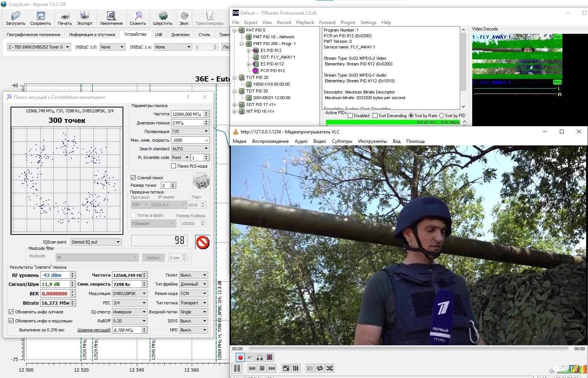Switch to the LNB tab
Viewport: 588px width, 378px height.
pos(159,35)
